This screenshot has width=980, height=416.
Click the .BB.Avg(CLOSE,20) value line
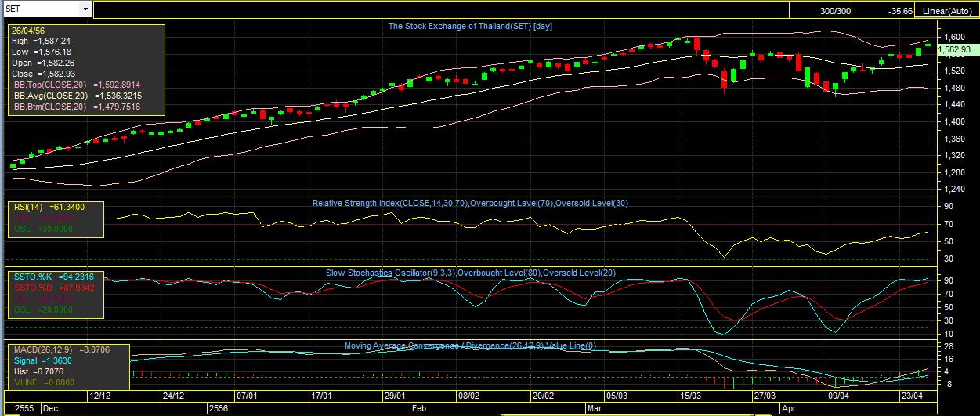click(76, 96)
